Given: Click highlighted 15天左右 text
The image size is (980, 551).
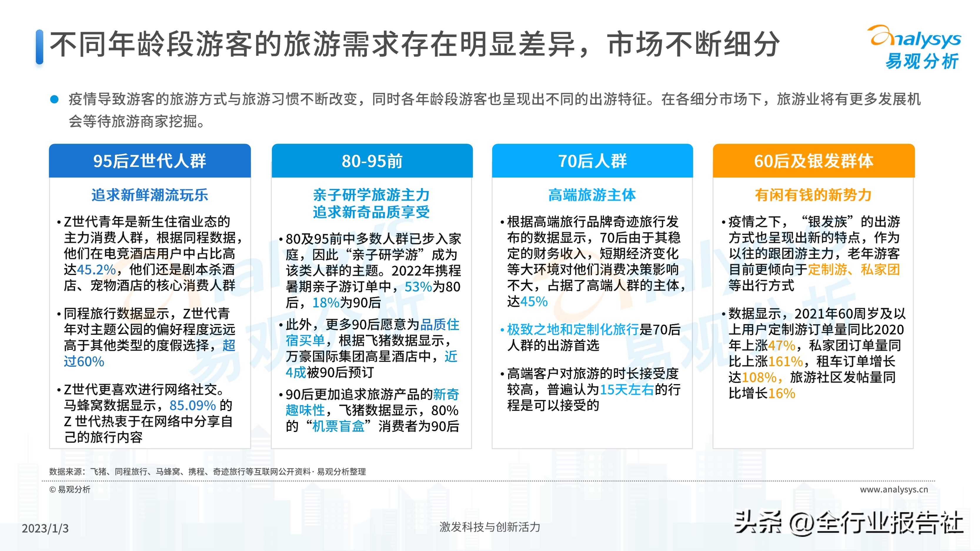Looking at the screenshot, I should [627, 389].
